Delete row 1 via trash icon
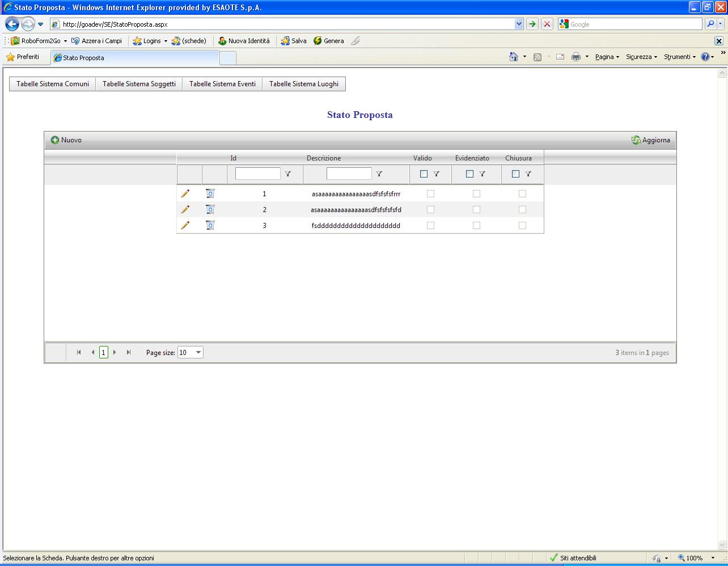This screenshot has height=566, width=728. 210,193
